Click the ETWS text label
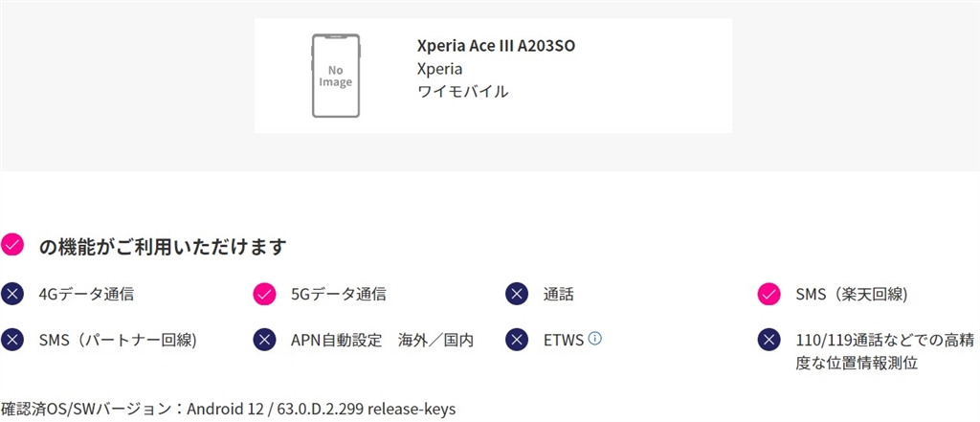Screen dimensions: 980x422 (x=563, y=340)
